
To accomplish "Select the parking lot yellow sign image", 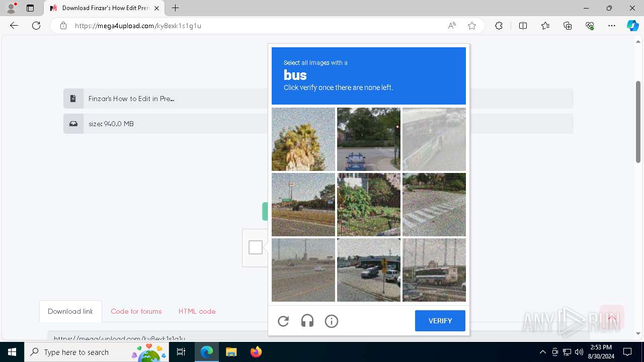I will click(369, 270).
